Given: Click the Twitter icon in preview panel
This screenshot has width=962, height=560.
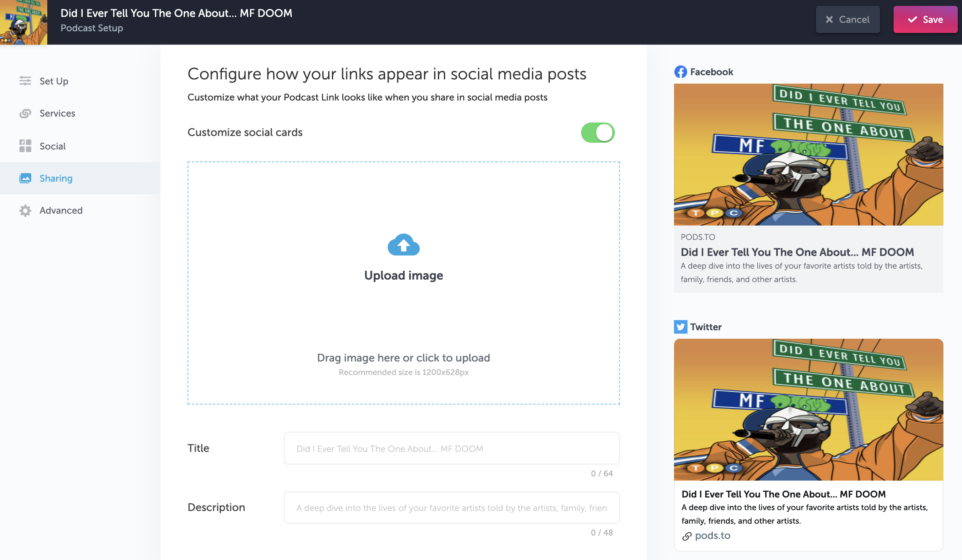Looking at the screenshot, I should (x=680, y=327).
